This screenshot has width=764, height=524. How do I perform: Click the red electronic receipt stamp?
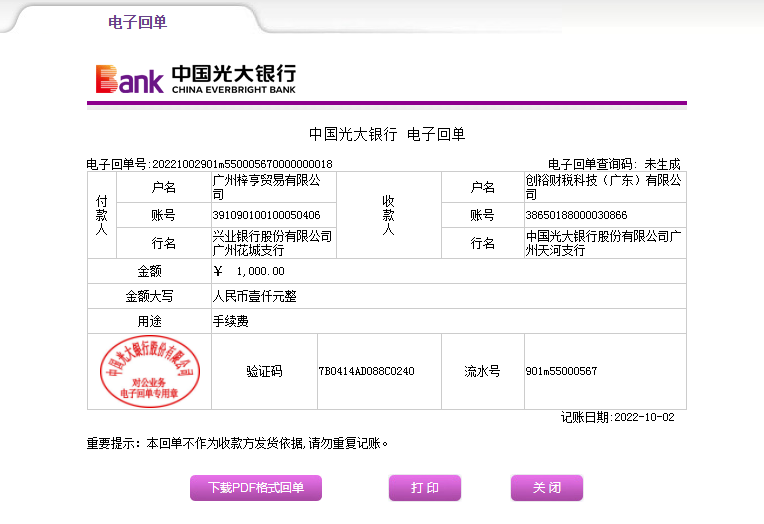[150, 371]
